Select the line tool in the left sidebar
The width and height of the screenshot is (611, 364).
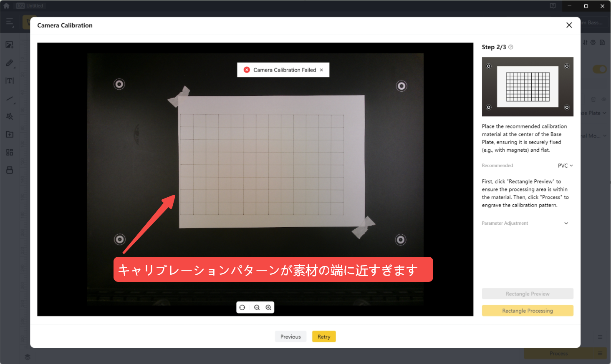click(10, 99)
